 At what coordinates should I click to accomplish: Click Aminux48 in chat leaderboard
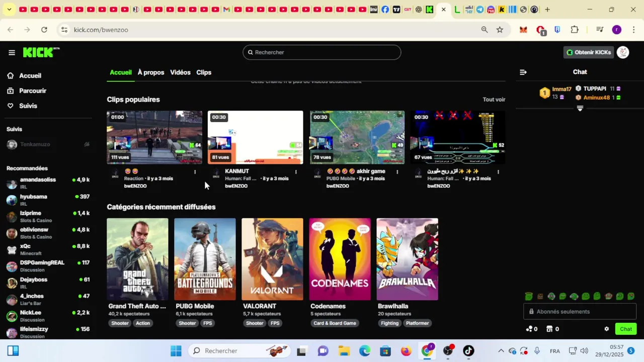[597, 98]
